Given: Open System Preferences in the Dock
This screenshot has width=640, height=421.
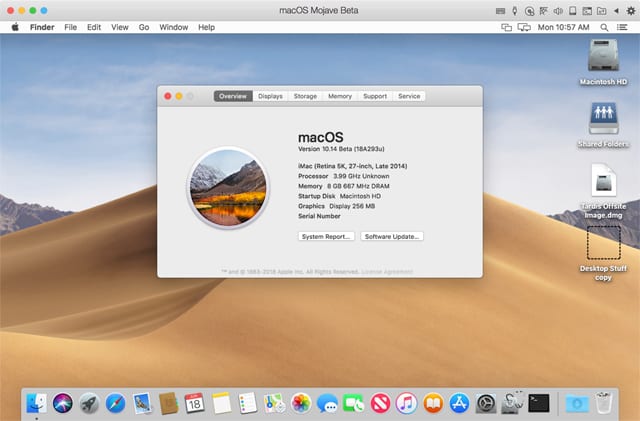Looking at the screenshot, I should coord(486,403).
